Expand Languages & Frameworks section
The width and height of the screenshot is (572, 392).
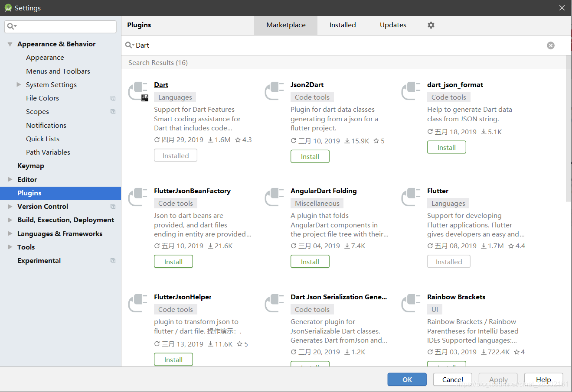[10, 233]
